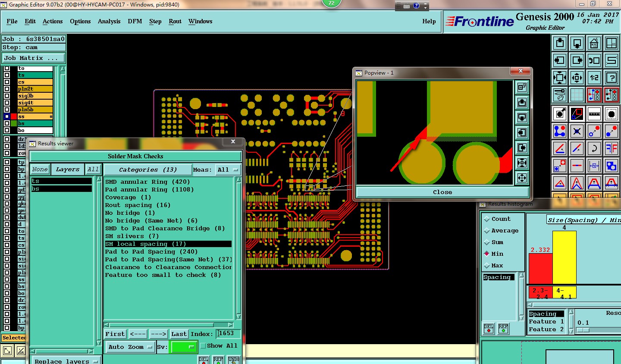Click the Last result button
This screenshot has width=621, height=364.
(179, 334)
